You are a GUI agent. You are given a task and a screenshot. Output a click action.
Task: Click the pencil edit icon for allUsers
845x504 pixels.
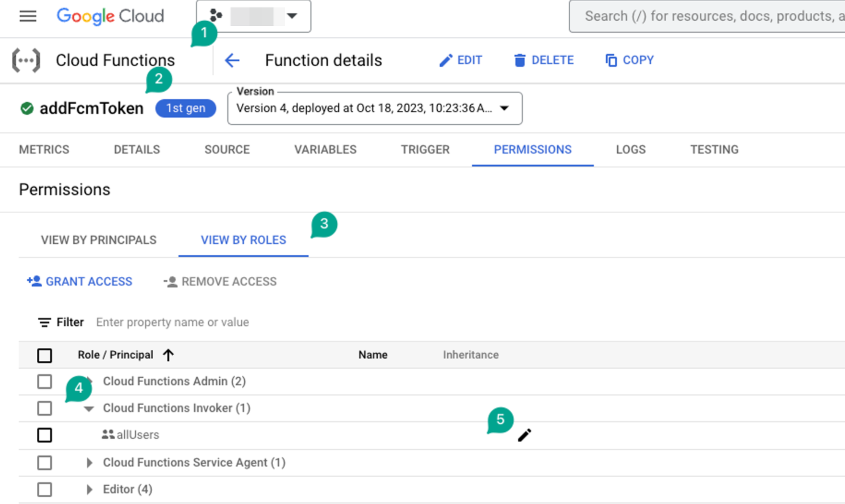point(524,435)
